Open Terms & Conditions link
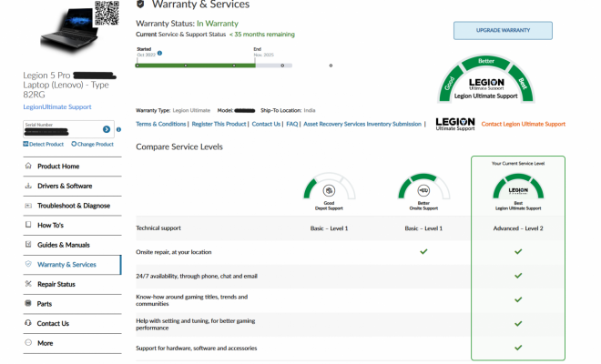Viewport: 601px width, 364px height. pos(161,124)
